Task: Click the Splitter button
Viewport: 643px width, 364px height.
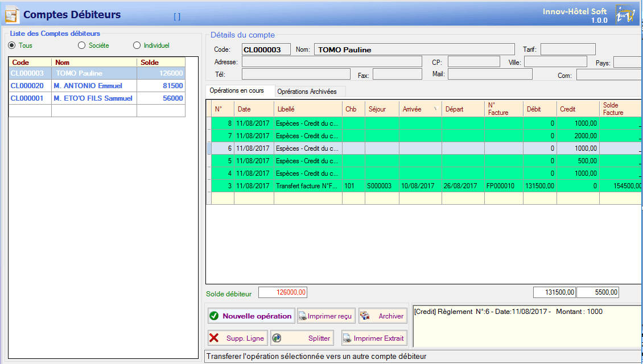Action: (x=302, y=337)
